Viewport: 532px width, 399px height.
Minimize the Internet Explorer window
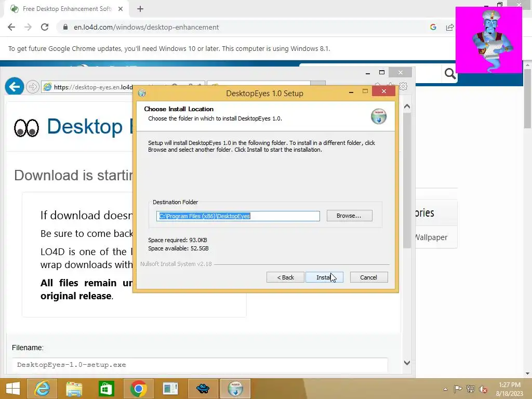[x=368, y=73]
